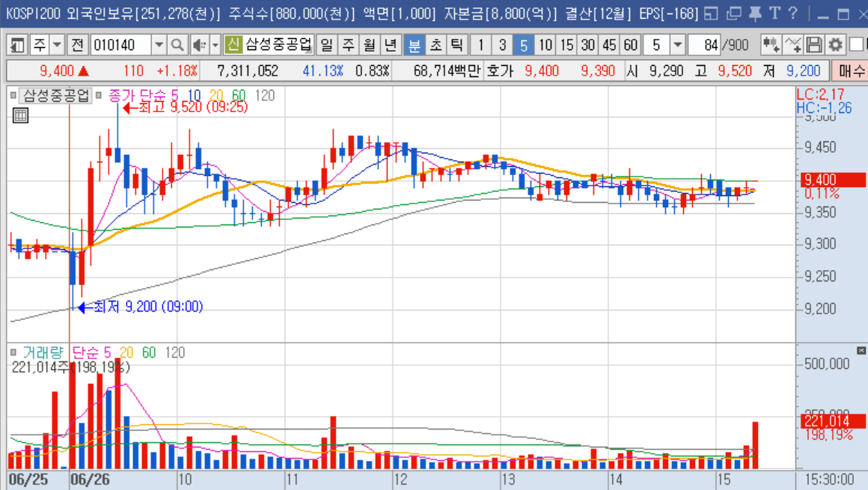Click the current price 9,400 in quote bar

tap(56, 71)
